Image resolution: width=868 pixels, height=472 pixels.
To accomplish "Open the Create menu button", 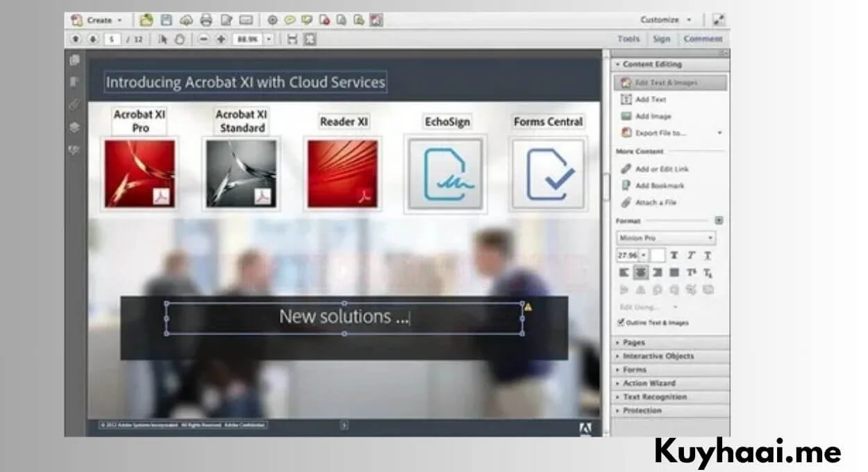I will [x=97, y=20].
